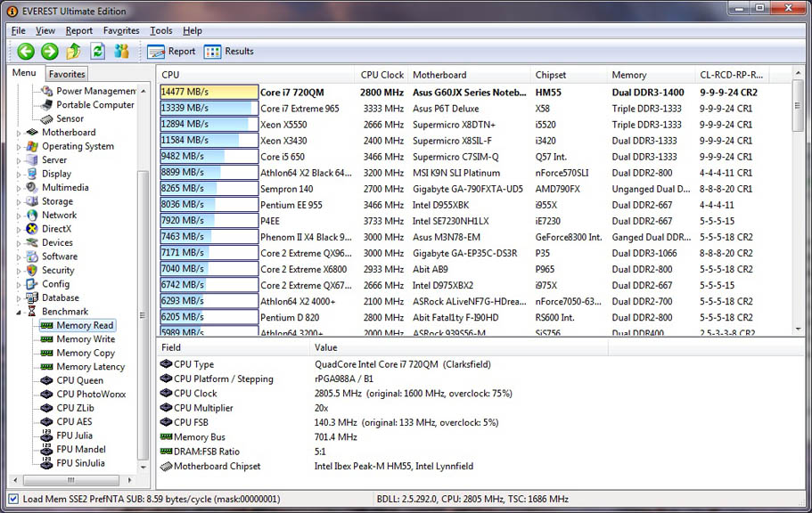Screen dimensions: 812x513
Task: Expand the Database tree node
Action: (x=19, y=298)
